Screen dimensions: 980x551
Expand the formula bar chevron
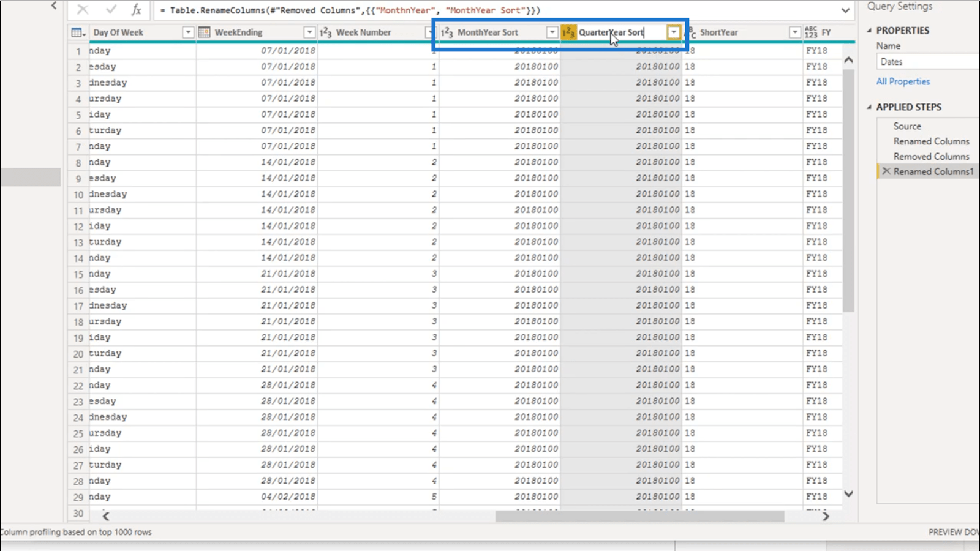pyautogui.click(x=845, y=10)
